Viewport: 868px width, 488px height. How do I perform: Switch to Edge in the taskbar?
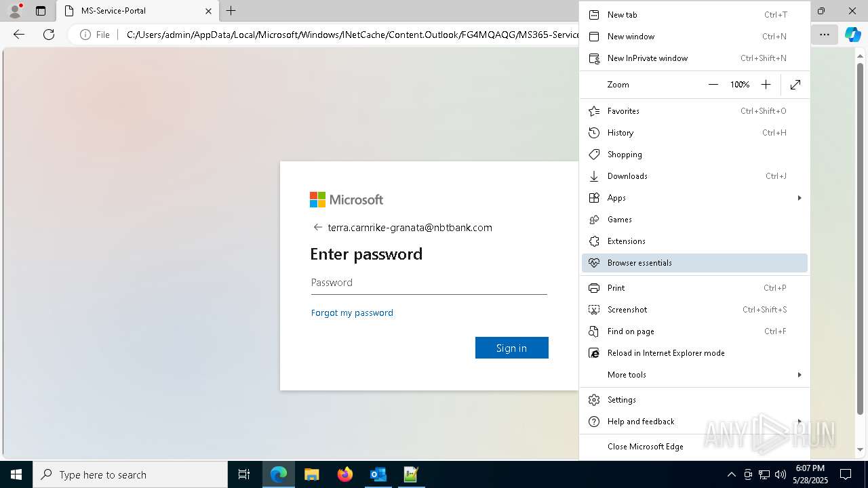pos(279,474)
